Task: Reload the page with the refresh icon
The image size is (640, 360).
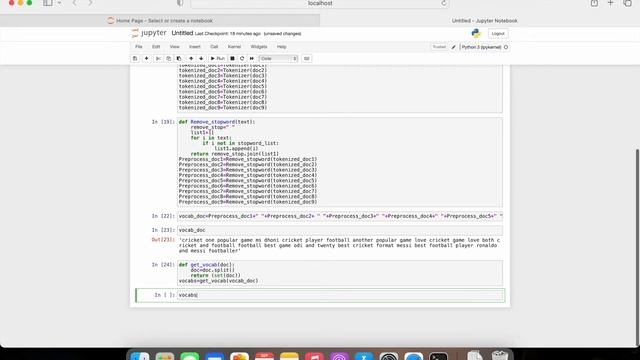Action: point(443,3)
